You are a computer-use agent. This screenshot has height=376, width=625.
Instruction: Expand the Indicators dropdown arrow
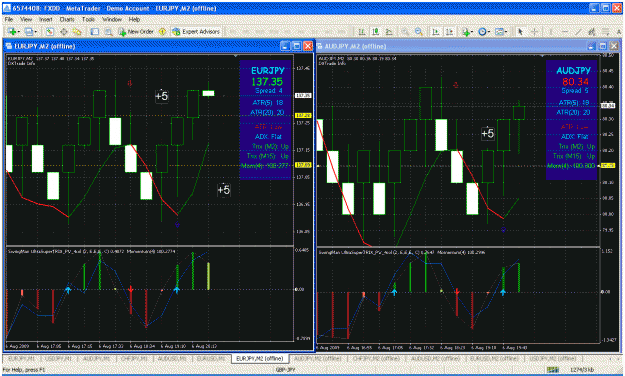472,31
